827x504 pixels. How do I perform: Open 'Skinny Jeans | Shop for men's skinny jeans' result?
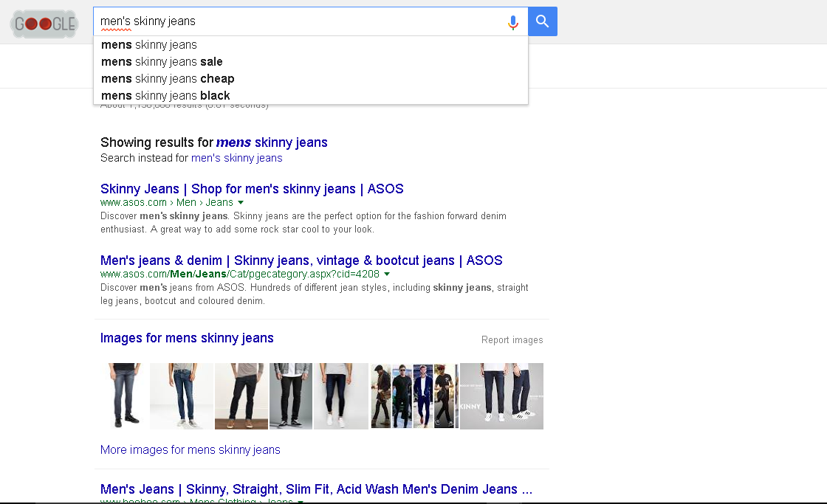[252, 189]
